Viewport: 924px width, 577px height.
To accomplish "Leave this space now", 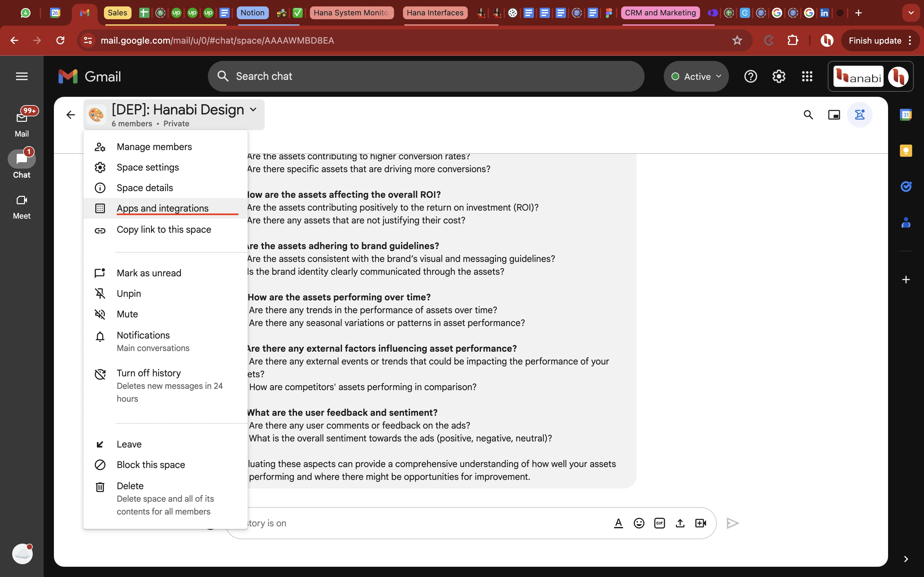I will coord(129,444).
